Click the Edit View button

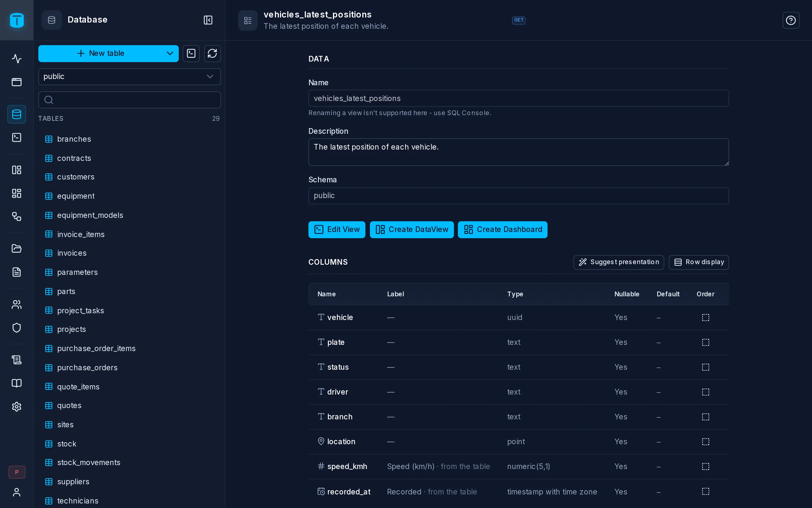coord(337,229)
